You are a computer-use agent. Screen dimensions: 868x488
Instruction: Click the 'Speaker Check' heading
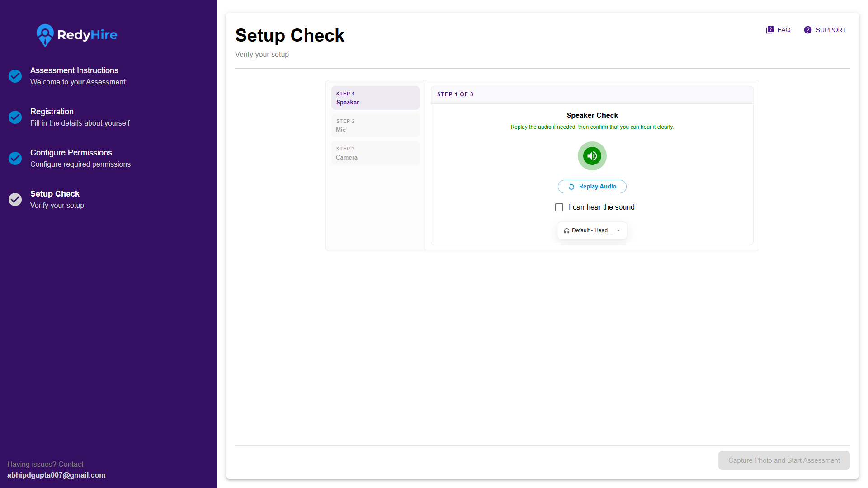point(592,116)
